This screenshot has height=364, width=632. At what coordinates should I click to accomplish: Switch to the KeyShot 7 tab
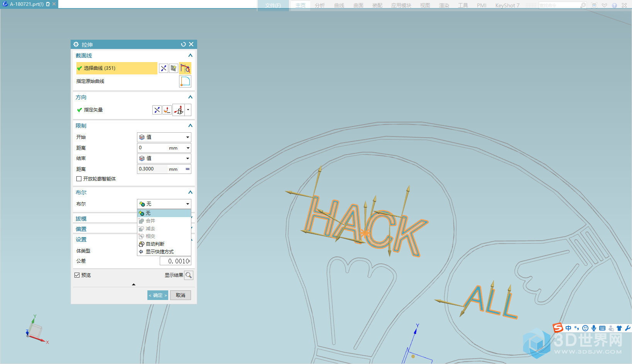507,5
